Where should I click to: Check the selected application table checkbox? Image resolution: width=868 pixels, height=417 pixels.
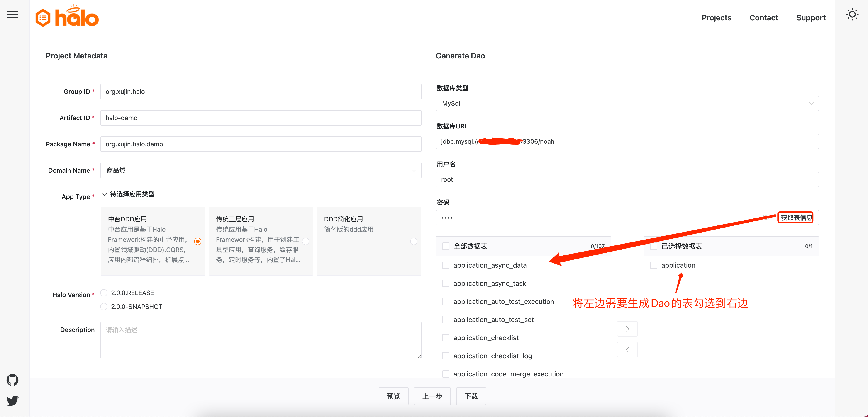point(653,265)
